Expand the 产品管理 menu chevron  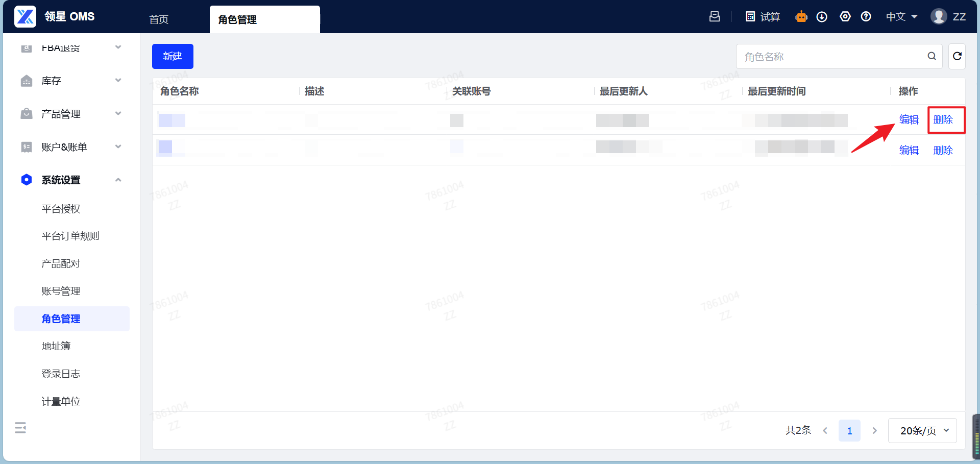118,113
